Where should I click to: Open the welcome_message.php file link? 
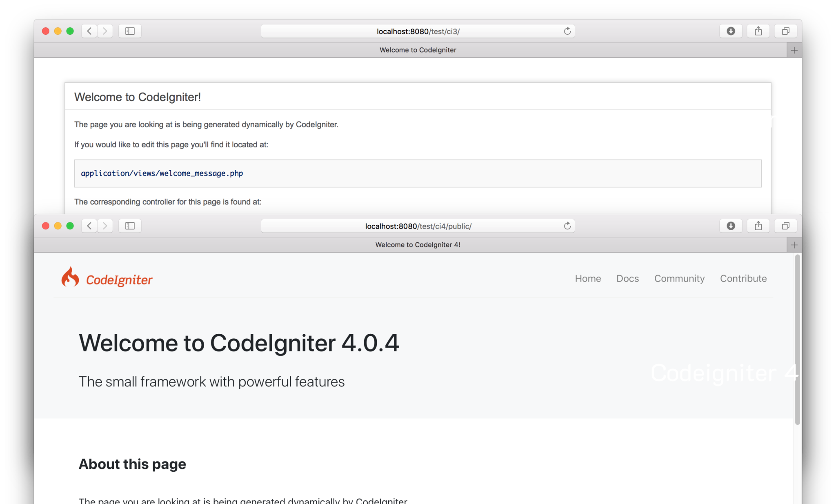tap(162, 173)
